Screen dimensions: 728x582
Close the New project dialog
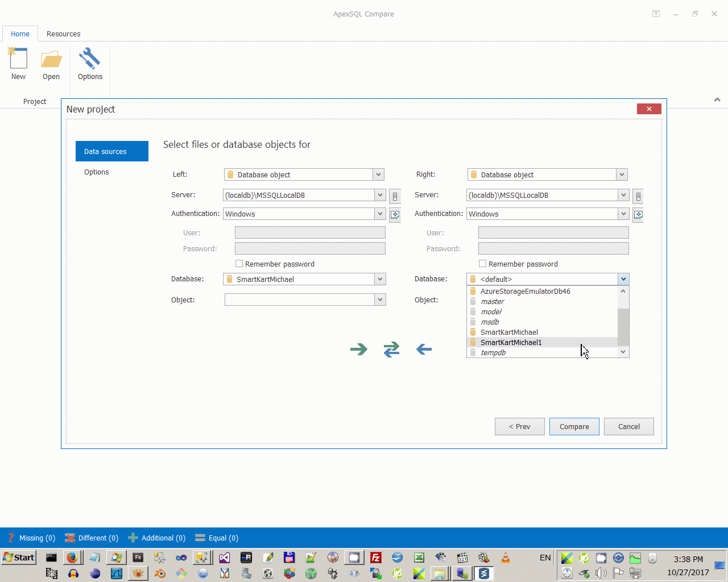649,109
